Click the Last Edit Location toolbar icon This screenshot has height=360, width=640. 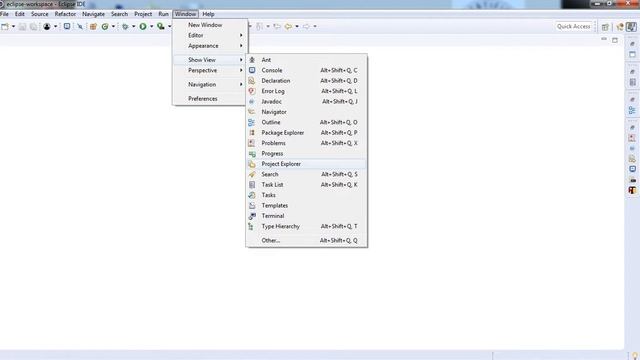[x=277, y=27]
